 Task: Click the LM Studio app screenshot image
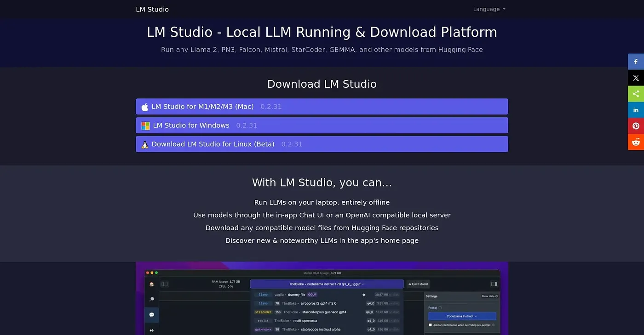point(322,299)
